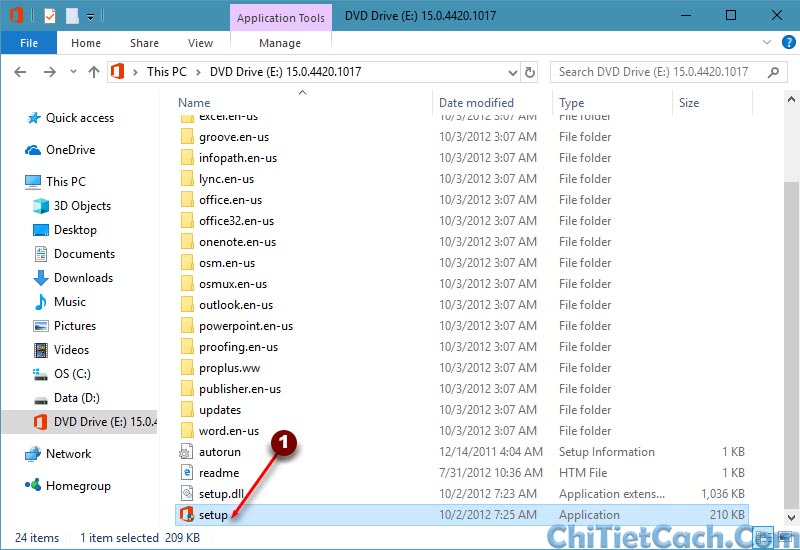Open Customize Quick Access Toolbar dropdown
800x550 pixels.
(x=90, y=16)
